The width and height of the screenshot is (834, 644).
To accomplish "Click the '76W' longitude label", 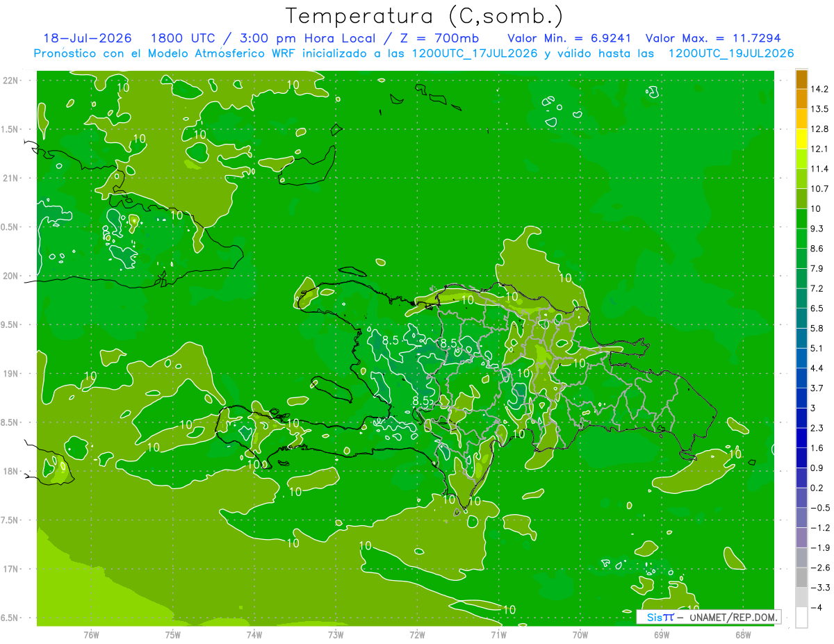I will [91, 634].
